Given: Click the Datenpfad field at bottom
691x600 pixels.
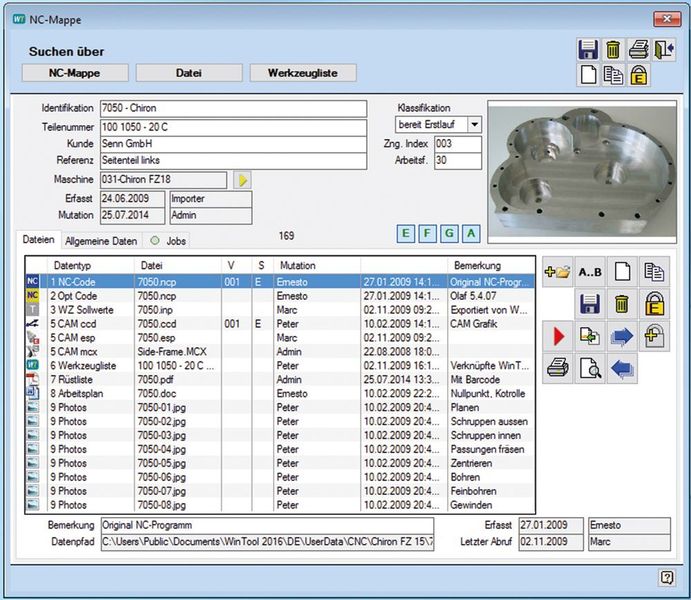Looking at the screenshot, I should point(267,542).
